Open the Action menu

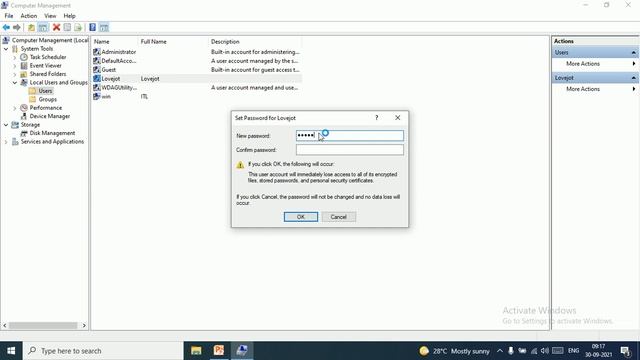pos(29,16)
